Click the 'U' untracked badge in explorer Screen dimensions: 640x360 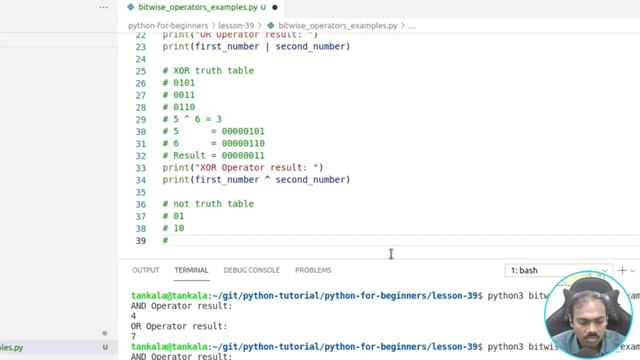tap(105, 348)
